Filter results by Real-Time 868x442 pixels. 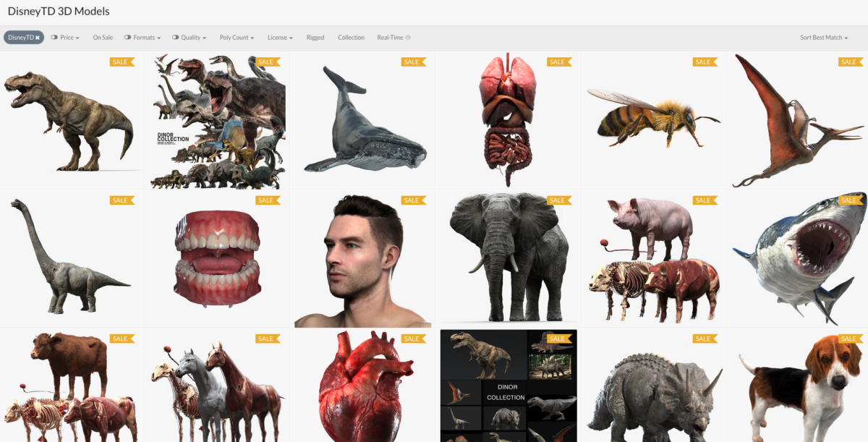tap(390, 38)
